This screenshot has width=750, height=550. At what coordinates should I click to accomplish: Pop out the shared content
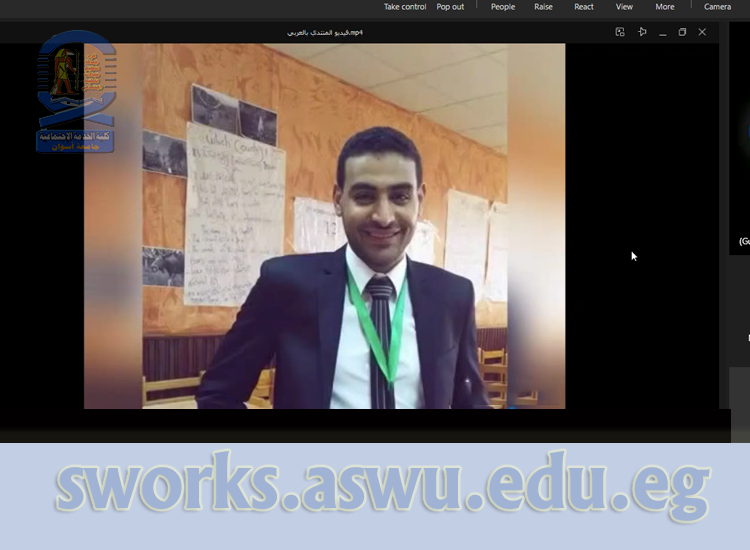(450, 7)
